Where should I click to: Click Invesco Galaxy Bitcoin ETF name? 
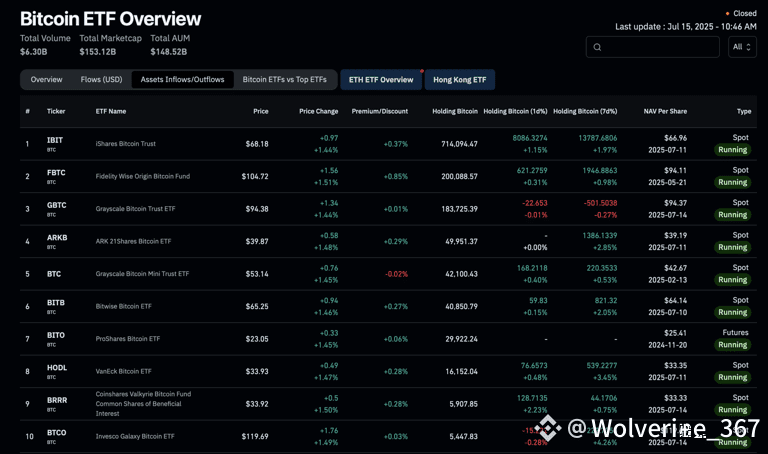(x=135, y=436)
